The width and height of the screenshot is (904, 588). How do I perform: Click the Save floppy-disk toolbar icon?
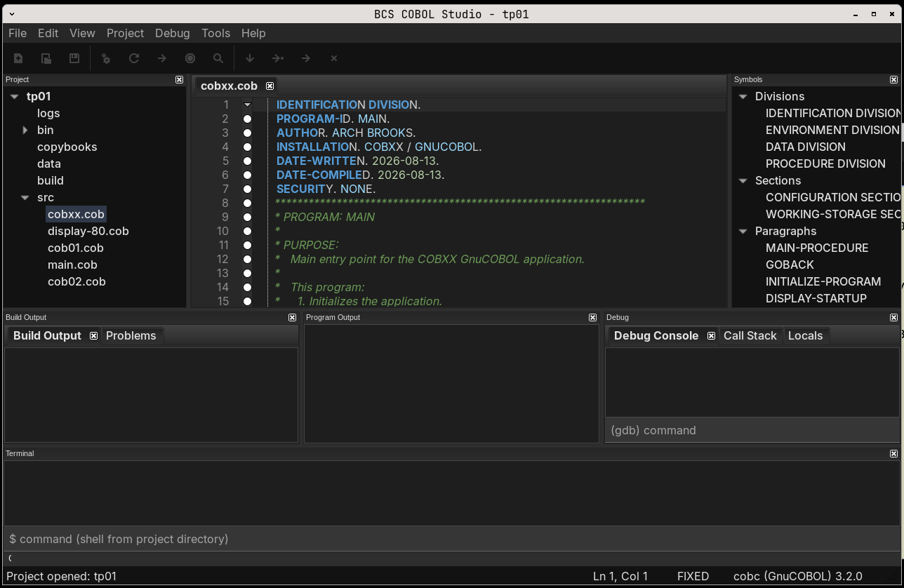point(74,58)
